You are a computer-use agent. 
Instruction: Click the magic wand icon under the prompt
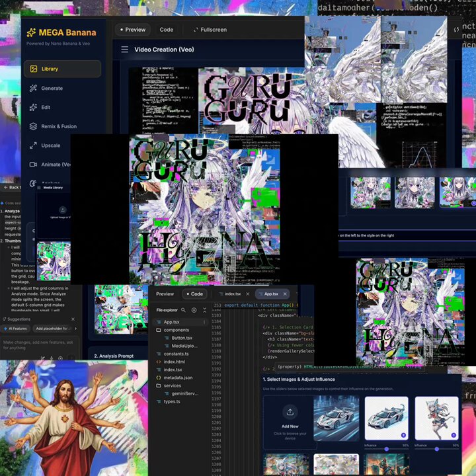click(42, 358)
